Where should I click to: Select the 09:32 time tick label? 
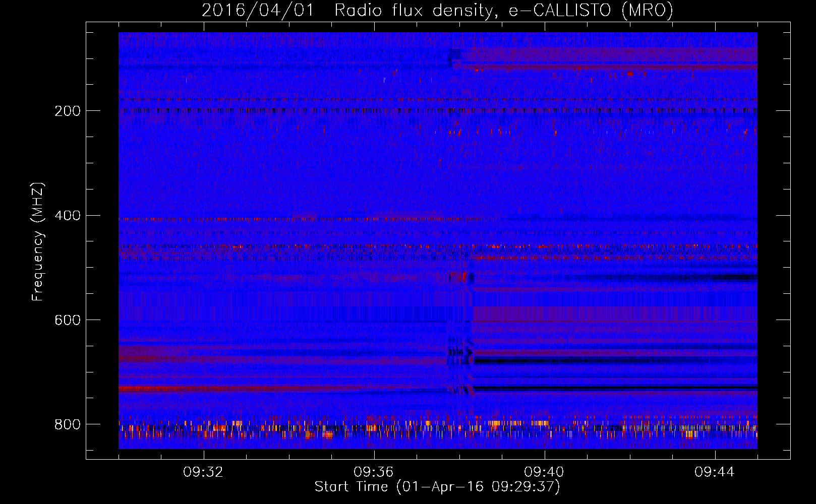203,472
